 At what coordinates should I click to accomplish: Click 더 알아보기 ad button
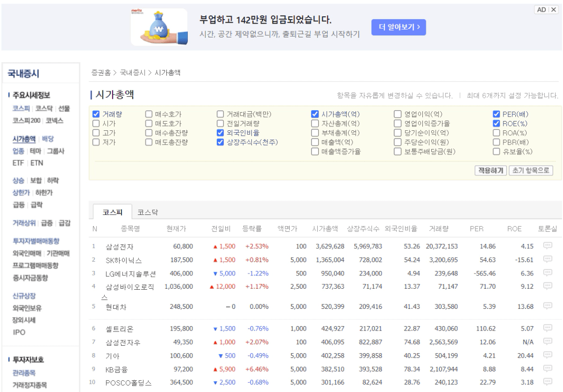[398, 28]
